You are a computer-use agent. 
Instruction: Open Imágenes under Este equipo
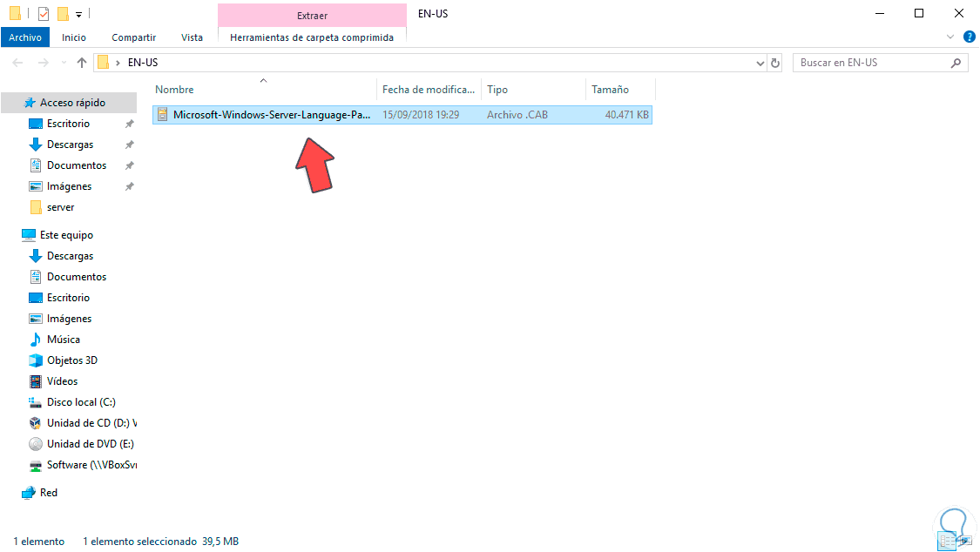coord(69,319)
